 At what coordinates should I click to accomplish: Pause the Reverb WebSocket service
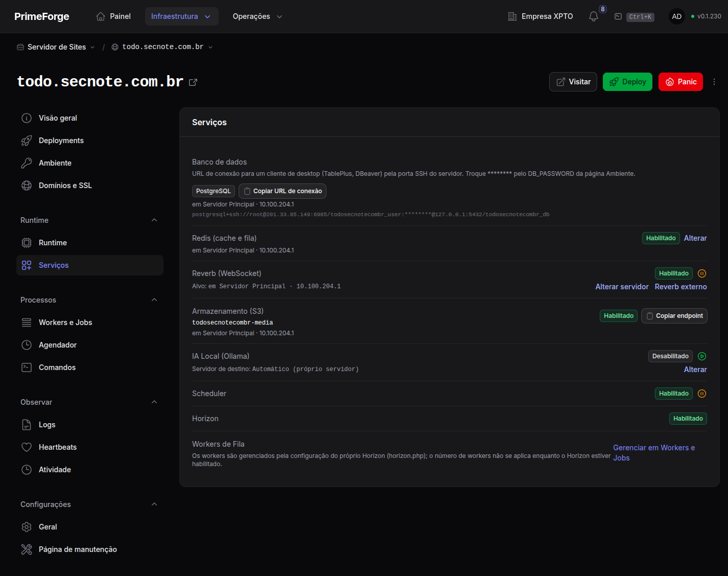coord(702,273)
